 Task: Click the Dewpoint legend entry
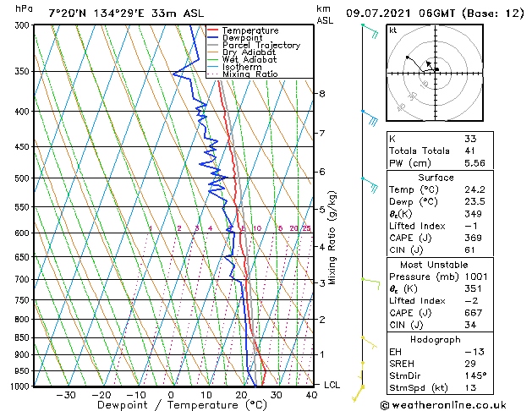(x=243, y=38)
